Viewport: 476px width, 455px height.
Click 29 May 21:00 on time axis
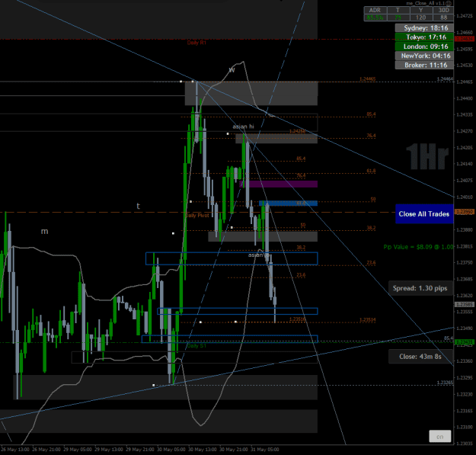click(x=140, y=450)
